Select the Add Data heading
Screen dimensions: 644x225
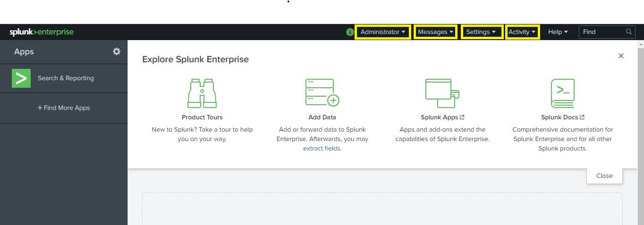click(322, 117)
